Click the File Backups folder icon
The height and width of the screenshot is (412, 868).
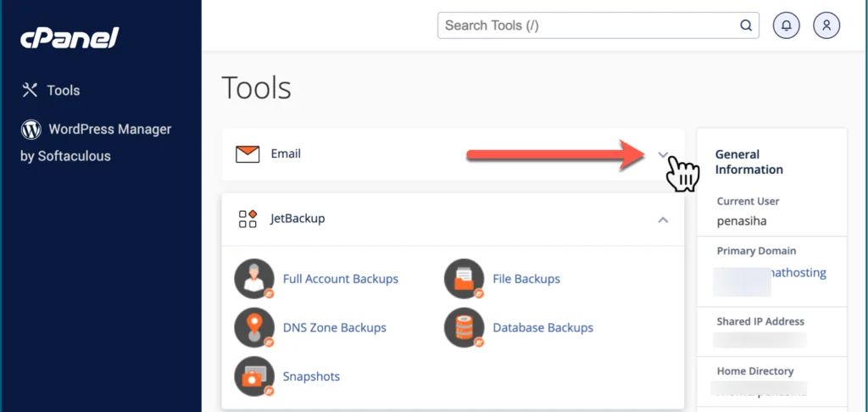[x=464, y=279]
